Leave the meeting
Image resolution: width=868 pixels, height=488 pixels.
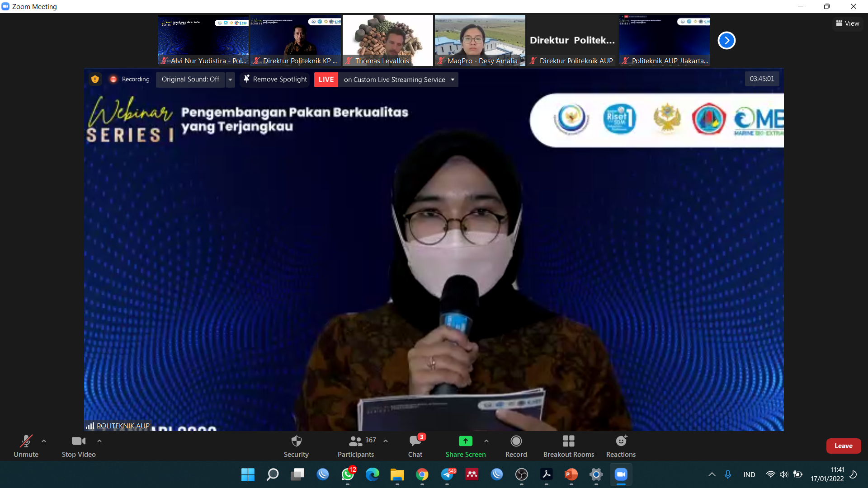point(844,446)
